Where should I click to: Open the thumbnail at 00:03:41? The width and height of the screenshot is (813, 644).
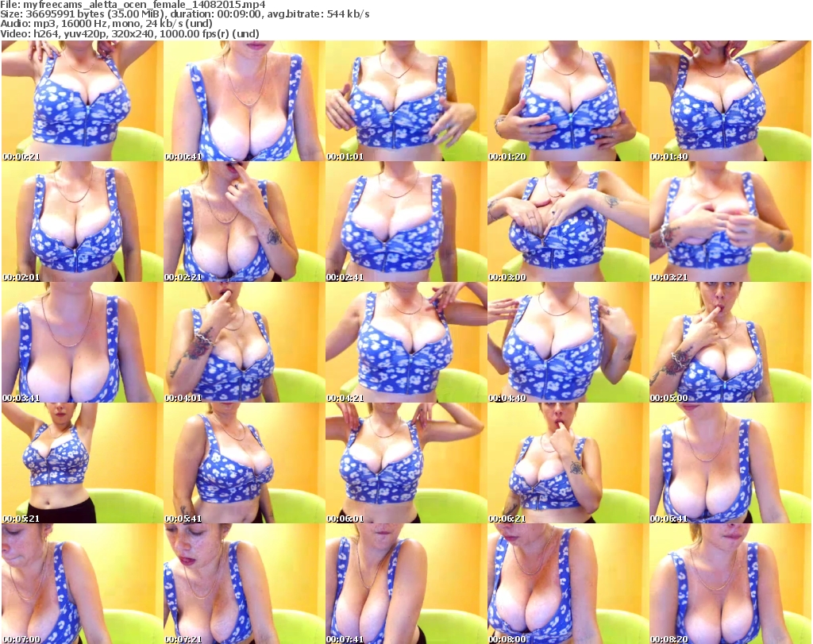tap(83, 343)
